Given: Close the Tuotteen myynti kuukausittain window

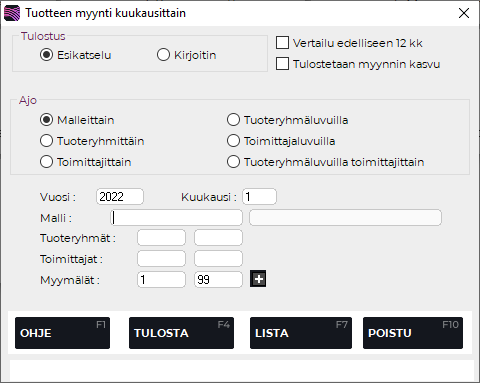Looking at the screenshot, I should click(x=464, y=13).
